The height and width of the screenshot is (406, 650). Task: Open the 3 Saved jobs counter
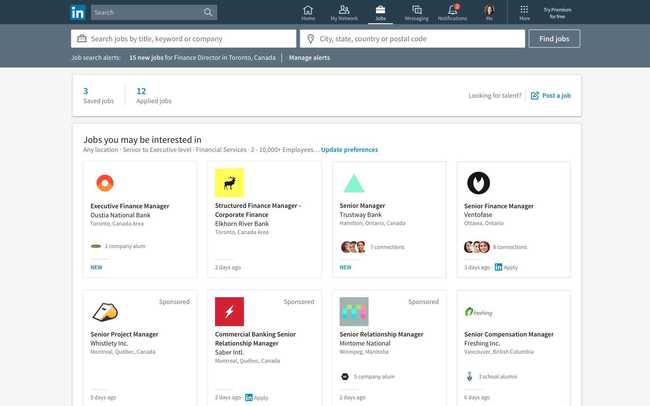[x=98, y=95]
